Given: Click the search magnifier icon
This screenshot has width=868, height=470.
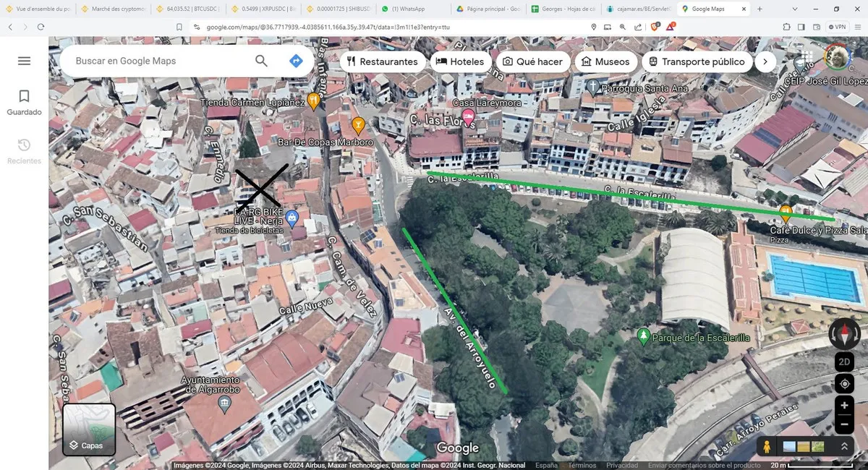Looking at the screenshot, I should 261,61.
